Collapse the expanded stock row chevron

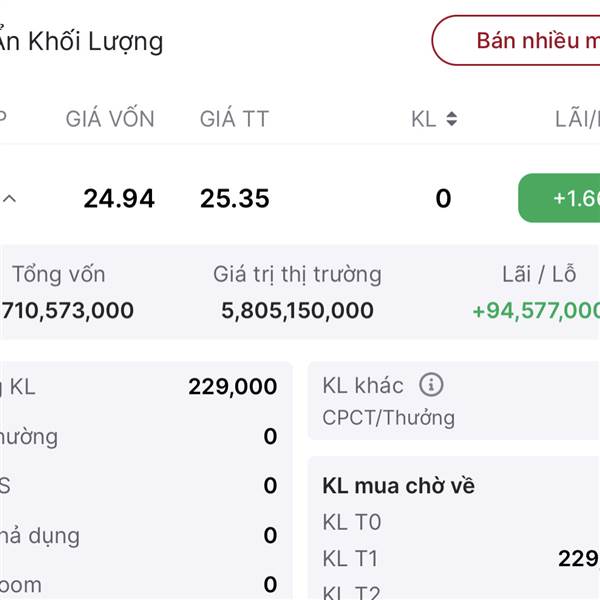click(x=10, y=199)
